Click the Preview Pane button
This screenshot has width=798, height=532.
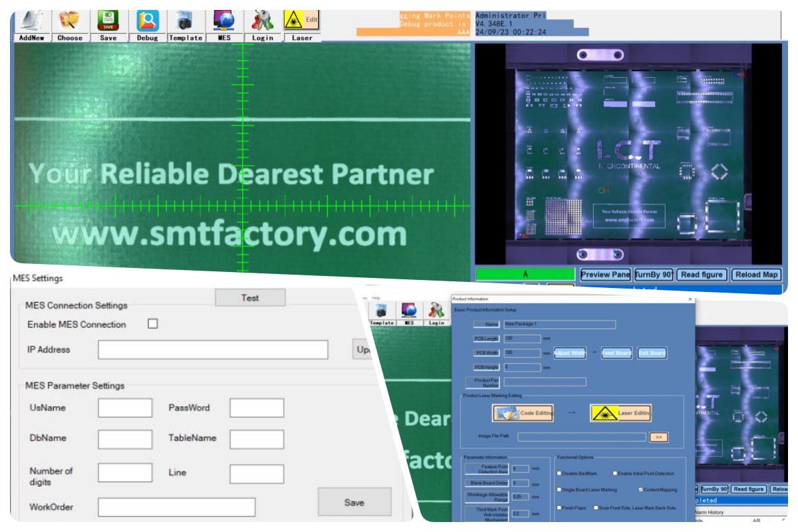pos(604,275)
